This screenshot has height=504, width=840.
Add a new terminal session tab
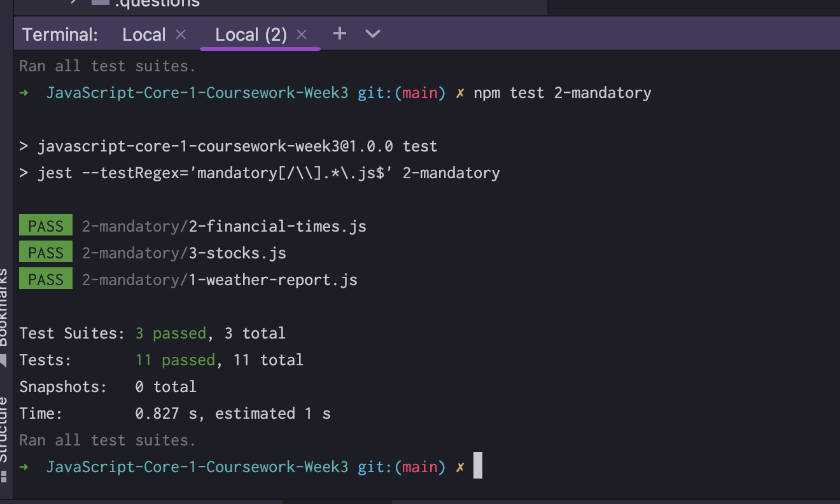340,33
